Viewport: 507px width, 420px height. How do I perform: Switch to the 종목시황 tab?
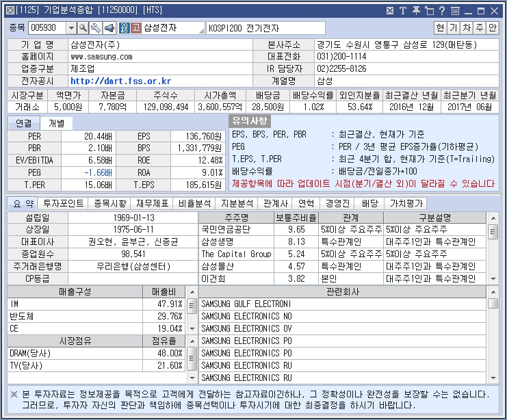[110, 203]
